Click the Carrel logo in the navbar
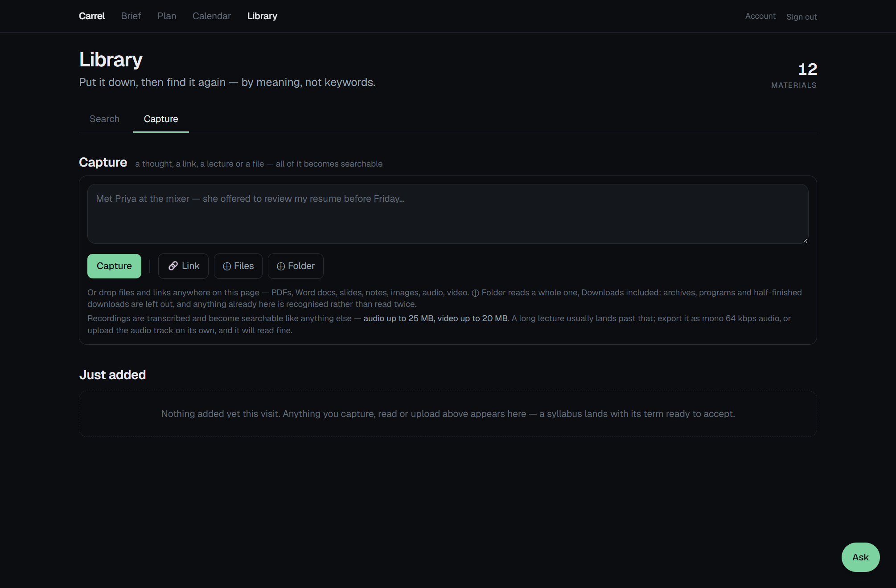This screenshot has height=588, width=896. (x=92, y=16)
